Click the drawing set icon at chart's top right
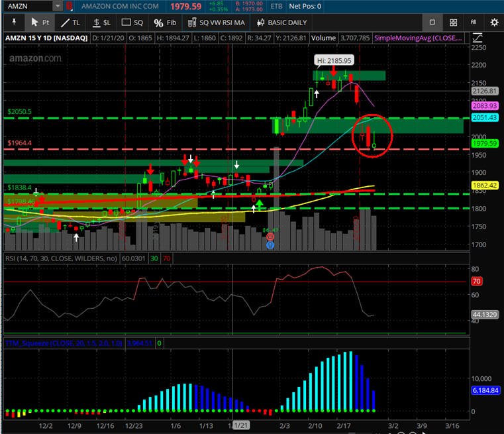The width and height of the screenshot is (504, 434). click(478, 38)
